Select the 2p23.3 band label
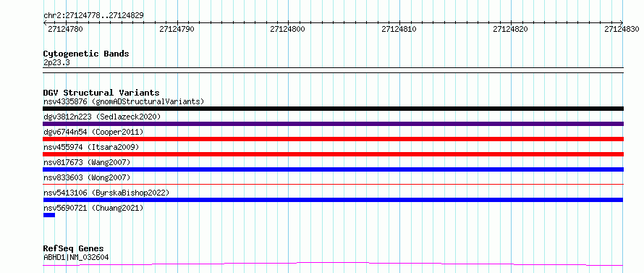The height and width of the screenshot is (273, 644). click(x=56, y=62)
